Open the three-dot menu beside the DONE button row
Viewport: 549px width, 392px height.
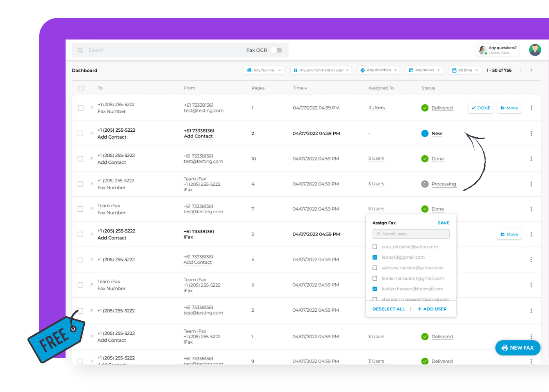(x=531, y=108)
